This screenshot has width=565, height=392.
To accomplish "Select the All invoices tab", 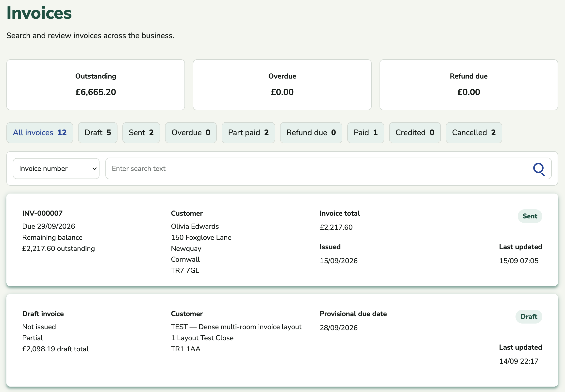I will [40, 132].
